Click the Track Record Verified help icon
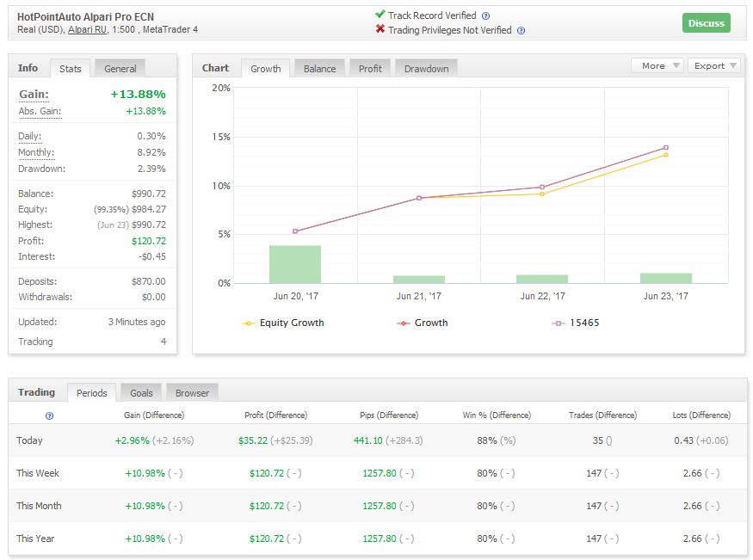753x560 pixels. tap(485, 15)
